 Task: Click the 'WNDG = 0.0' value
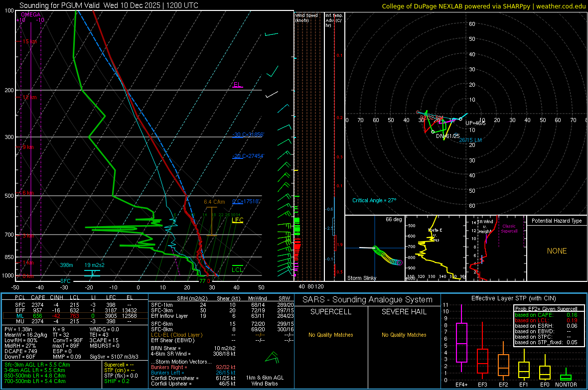click(x=104, y=329)
